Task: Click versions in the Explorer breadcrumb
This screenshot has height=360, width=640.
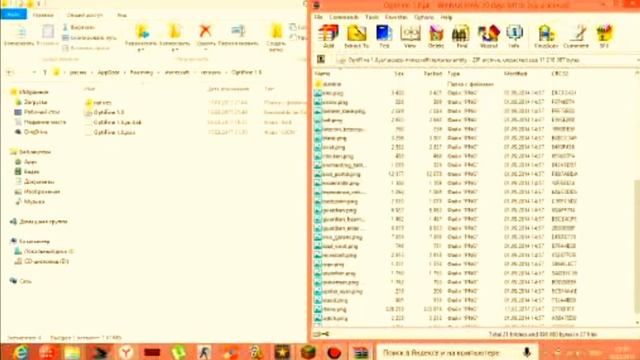Action: coord(211,72)
